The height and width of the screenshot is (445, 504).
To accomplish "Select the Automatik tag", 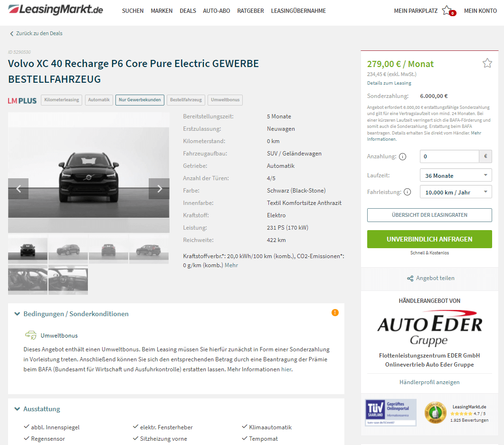I will [x=99, y=100].
